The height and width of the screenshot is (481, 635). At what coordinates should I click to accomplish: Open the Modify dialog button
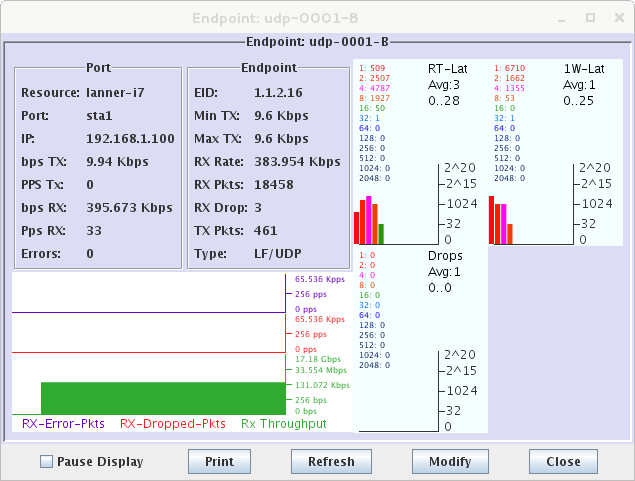pos(450,462)
